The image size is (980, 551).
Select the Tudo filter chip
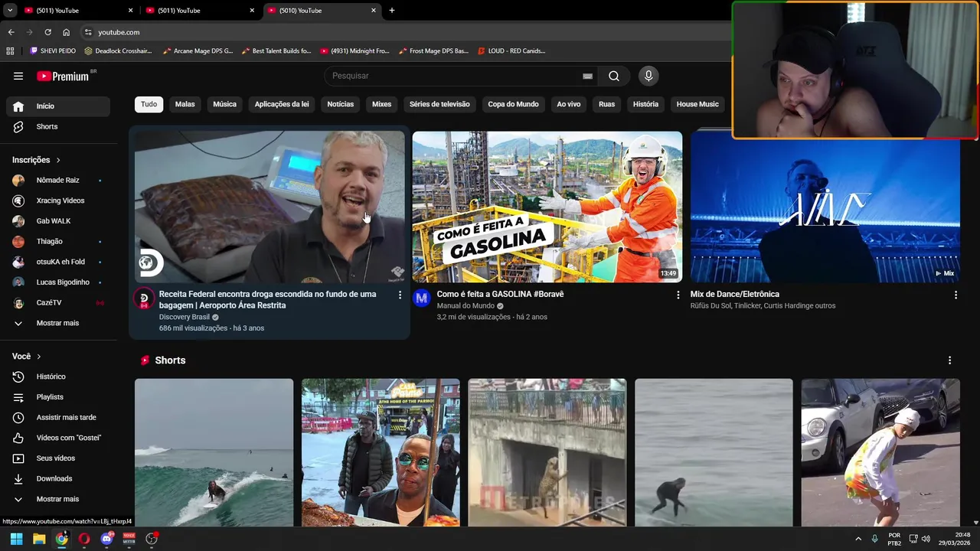(149, 104)
